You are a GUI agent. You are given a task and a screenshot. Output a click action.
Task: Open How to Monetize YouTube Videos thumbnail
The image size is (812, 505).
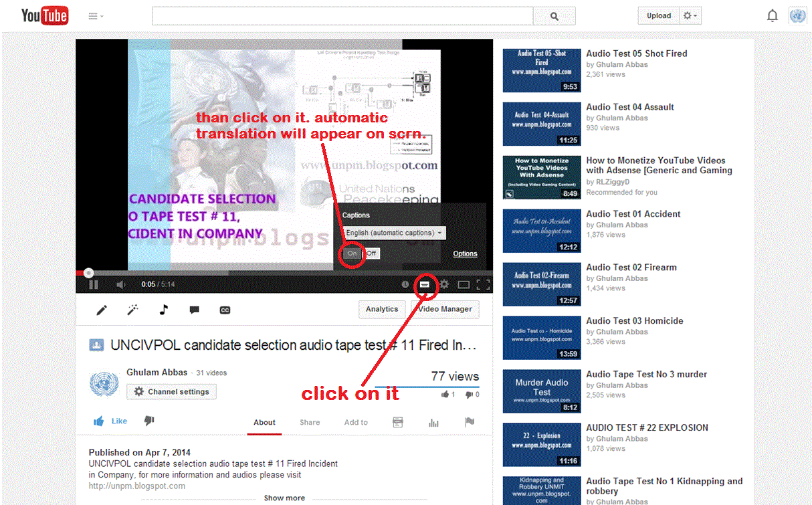541,177
